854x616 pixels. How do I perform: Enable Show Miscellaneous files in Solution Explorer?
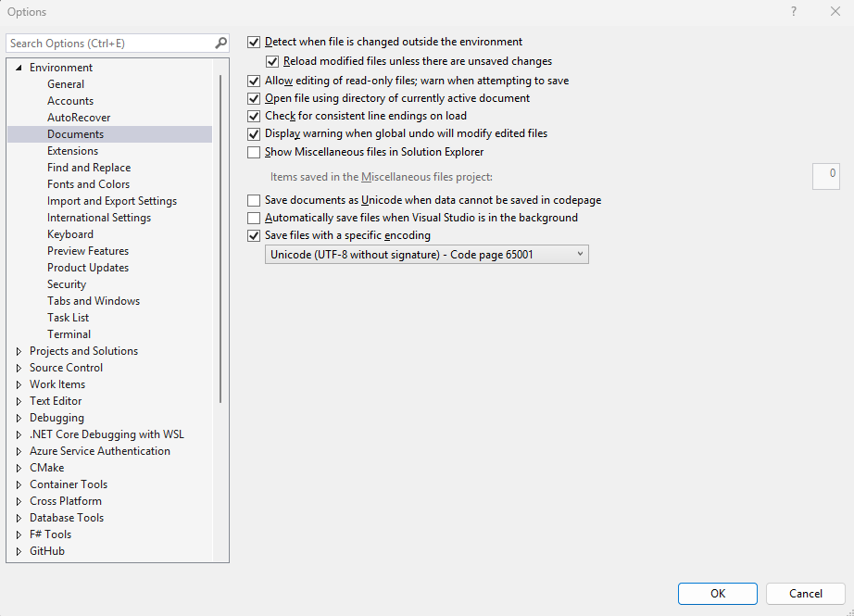click(255, 152)
